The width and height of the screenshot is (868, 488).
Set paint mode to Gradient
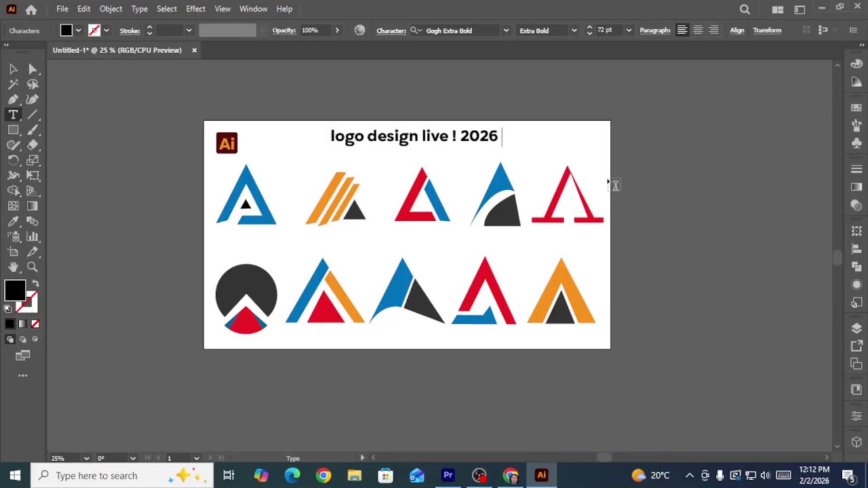tap(22, 324)
